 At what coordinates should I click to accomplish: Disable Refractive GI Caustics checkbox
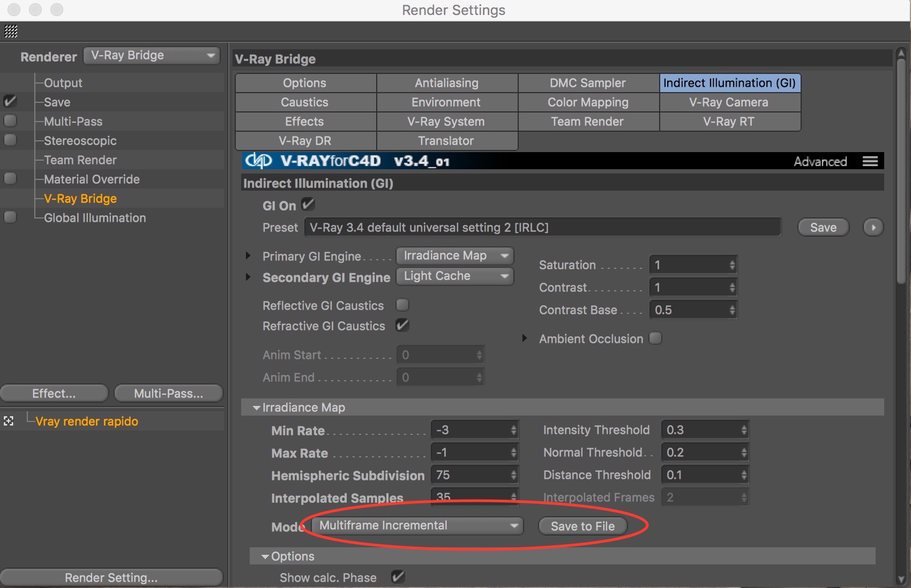(x=402, y=325)
